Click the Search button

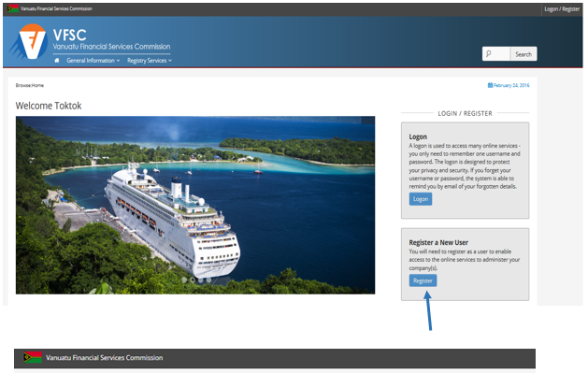(523, 54)
